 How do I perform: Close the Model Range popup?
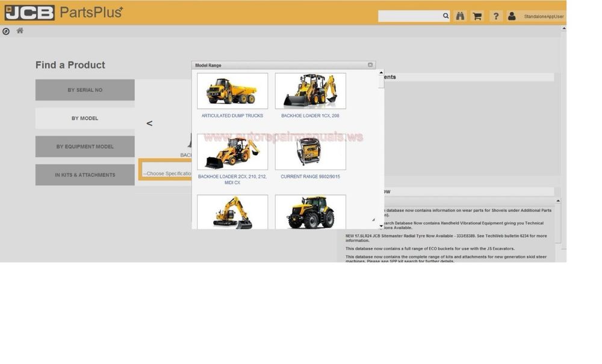370,65
